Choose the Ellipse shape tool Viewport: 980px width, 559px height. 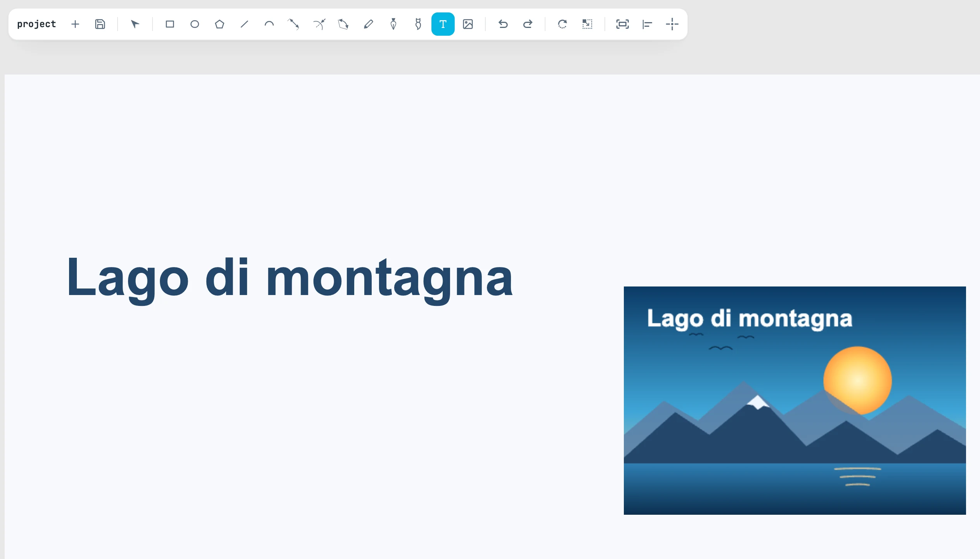pyautogui.click(x=195, y=24)
